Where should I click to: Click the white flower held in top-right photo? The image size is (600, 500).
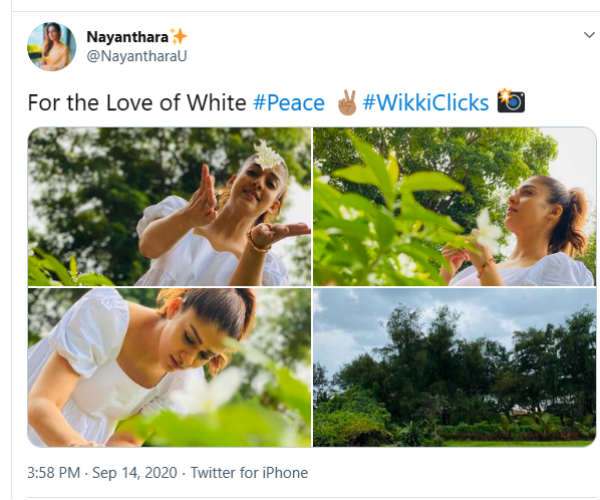pyautogui.click(x=490, y=233)
